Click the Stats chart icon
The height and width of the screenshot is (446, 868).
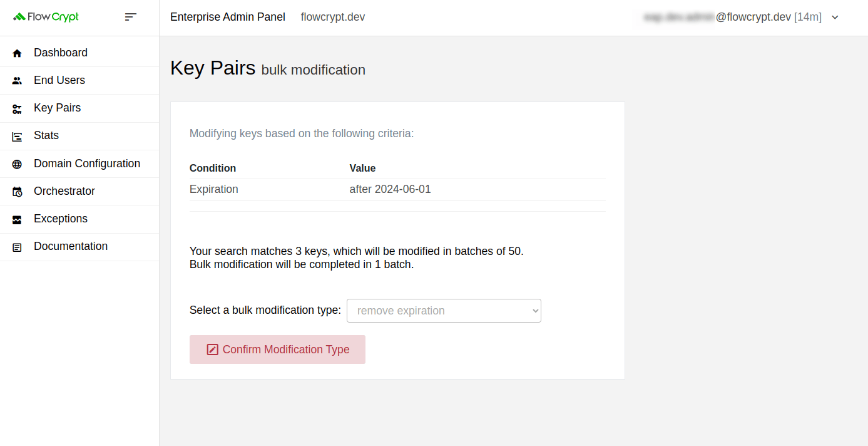click(17, 136)
